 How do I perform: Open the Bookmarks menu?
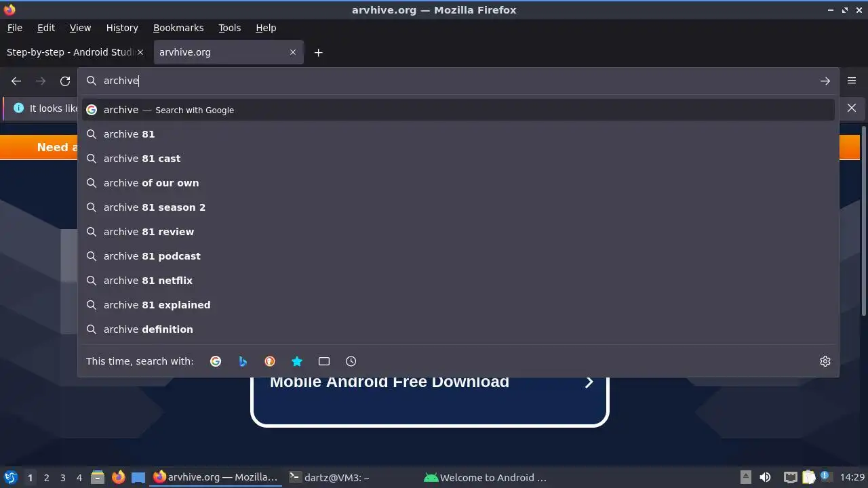tap(178, 28)
